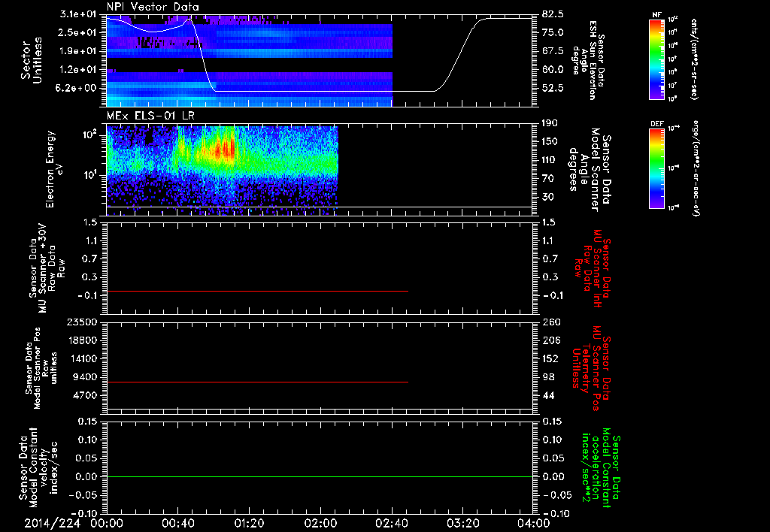This screenshot has height=532, width=770.
Task: Click the 02:00 time axis label
Action: [320, 524]
